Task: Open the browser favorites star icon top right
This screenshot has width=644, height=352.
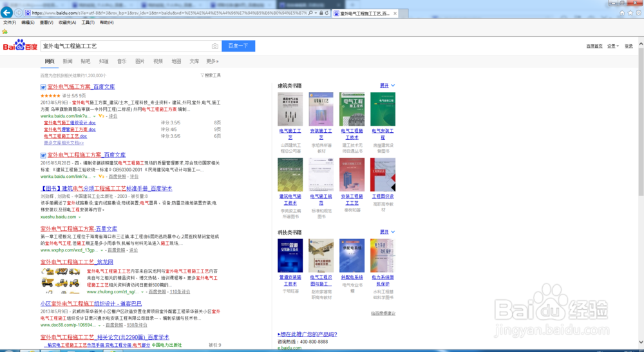Action: pyautogui.click(x=630, y=13)
